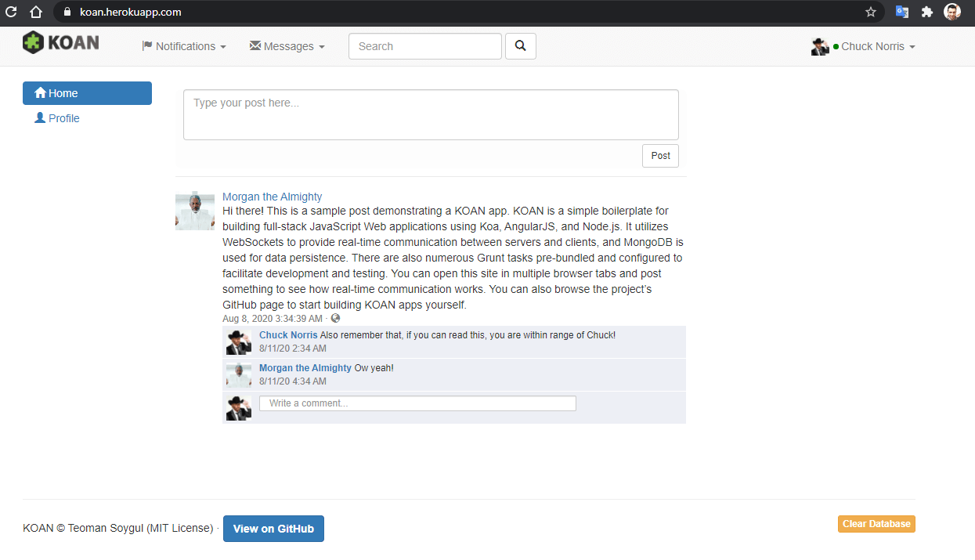
Task: Click the globe visibility icon under the post
Action: pos(336,318)
